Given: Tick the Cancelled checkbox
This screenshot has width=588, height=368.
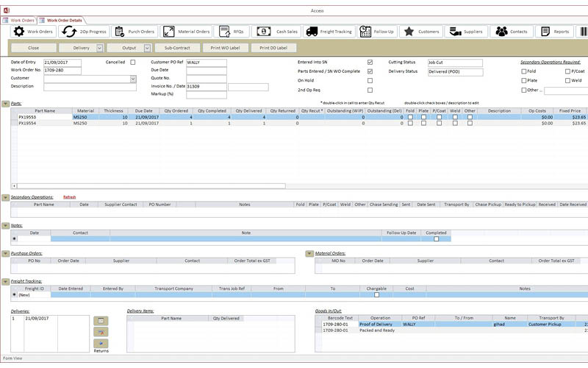Looking at the screenshot, I should tap(133, 63).
